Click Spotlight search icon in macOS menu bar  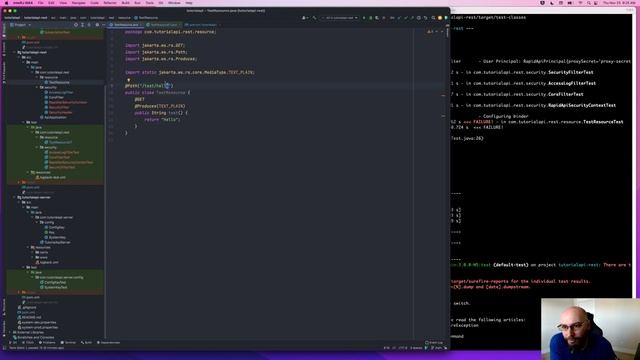[x=589, y=3]
